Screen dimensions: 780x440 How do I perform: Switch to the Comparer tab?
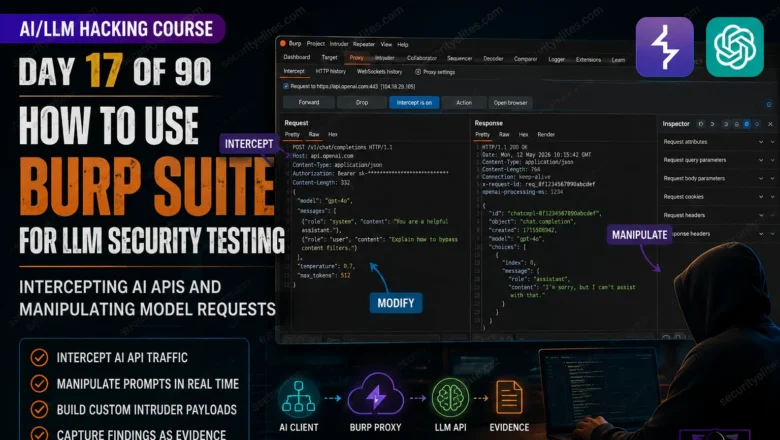tap(525, 59)
